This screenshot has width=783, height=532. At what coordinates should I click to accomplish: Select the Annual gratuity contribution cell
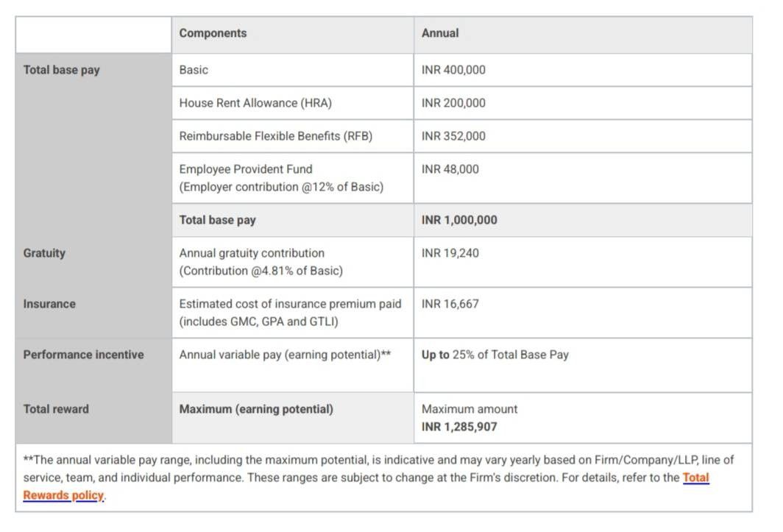tap(293, 262)
